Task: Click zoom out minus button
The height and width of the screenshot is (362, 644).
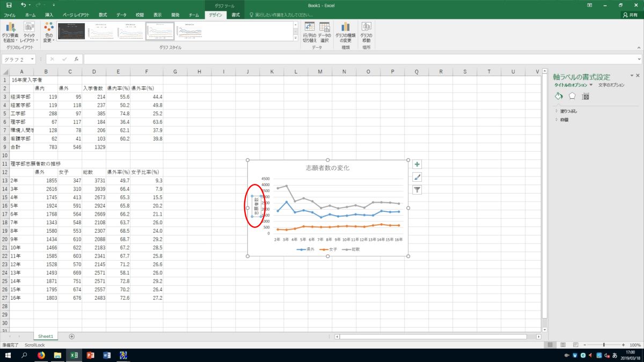Action: pos(584,345)
